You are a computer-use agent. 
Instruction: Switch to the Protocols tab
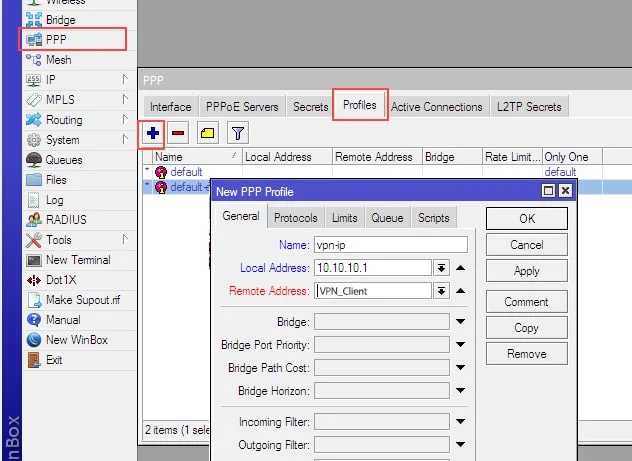pyautogui.click(x=296, y=218)
